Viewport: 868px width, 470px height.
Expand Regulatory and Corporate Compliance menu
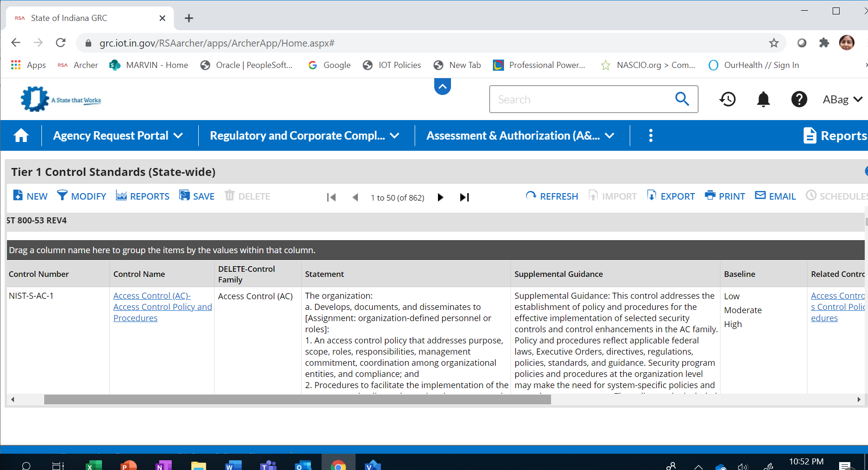pos(304,135)
